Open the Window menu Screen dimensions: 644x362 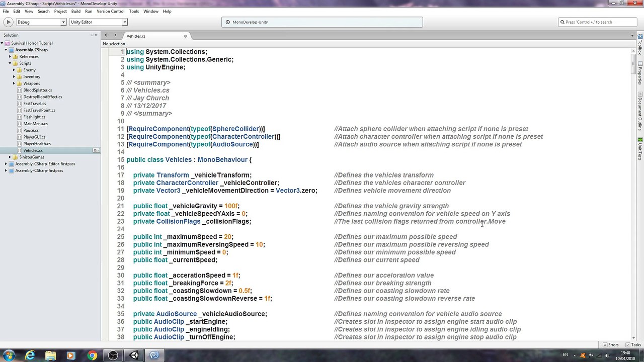tap(151, 11)
